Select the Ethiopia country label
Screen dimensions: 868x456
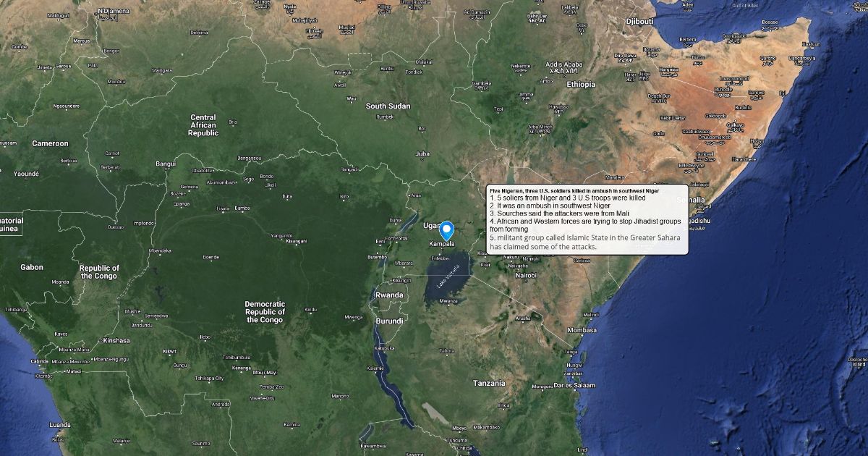(x=581, y=85)
